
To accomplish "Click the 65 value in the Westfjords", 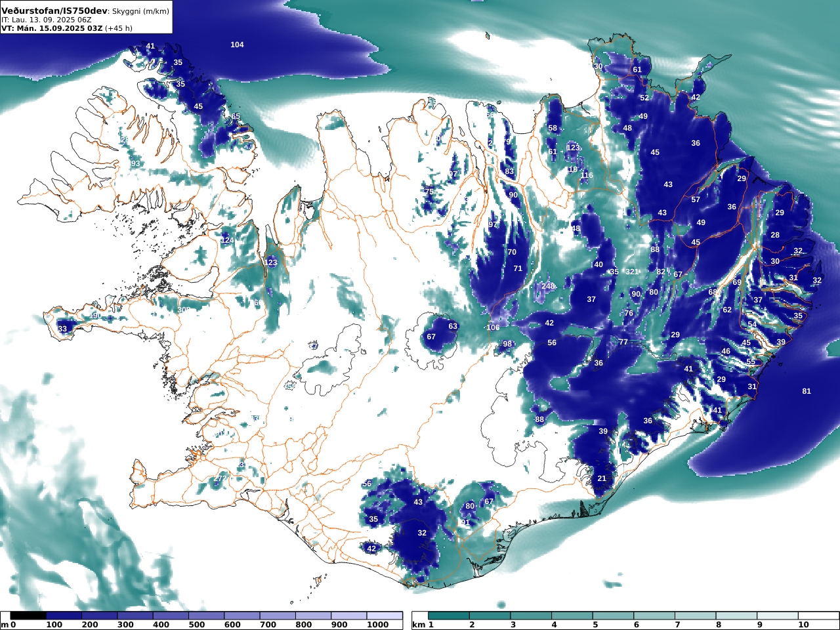I will click(236, 116).
